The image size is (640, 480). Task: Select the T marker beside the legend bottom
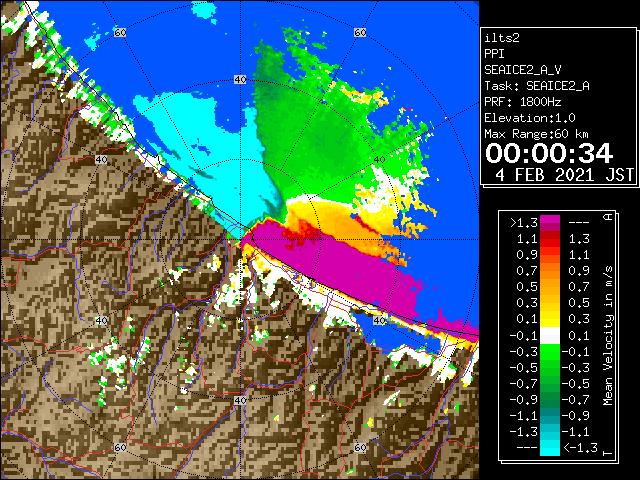click(x=608, y=453)
